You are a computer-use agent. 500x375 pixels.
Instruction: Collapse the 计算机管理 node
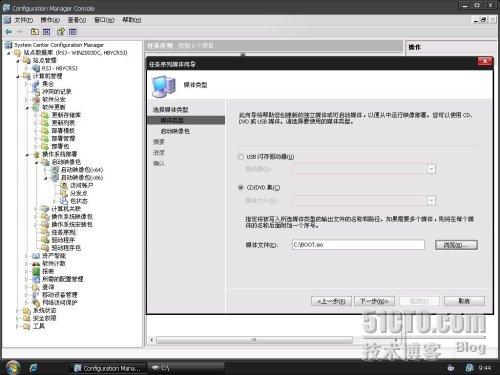pyautogui.click(x=18, y=76)
